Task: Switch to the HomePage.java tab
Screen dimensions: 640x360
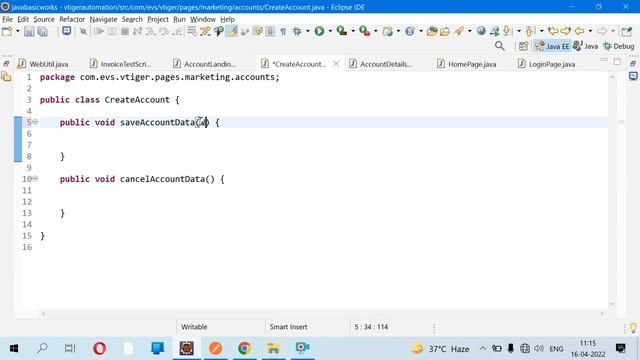Action: click(467, 64)
